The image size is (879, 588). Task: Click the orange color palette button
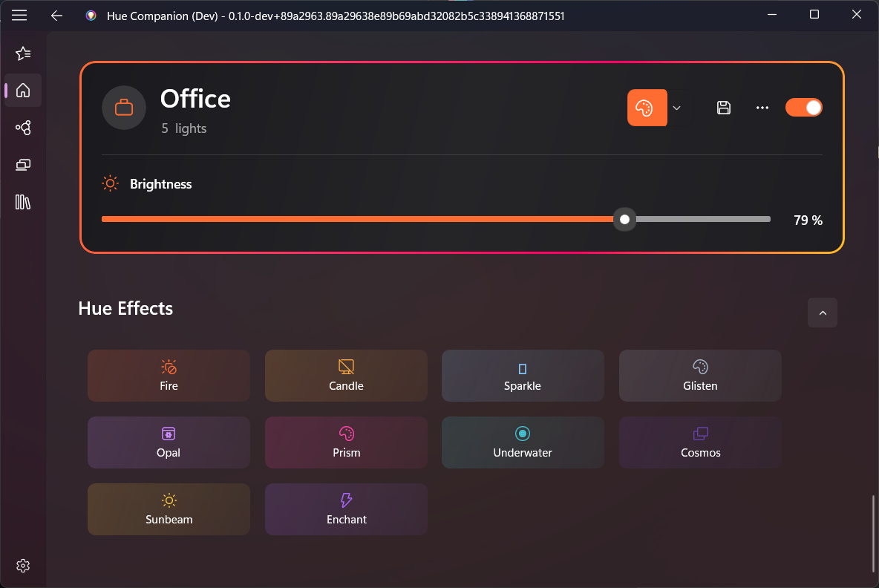(x=647, y=108)
